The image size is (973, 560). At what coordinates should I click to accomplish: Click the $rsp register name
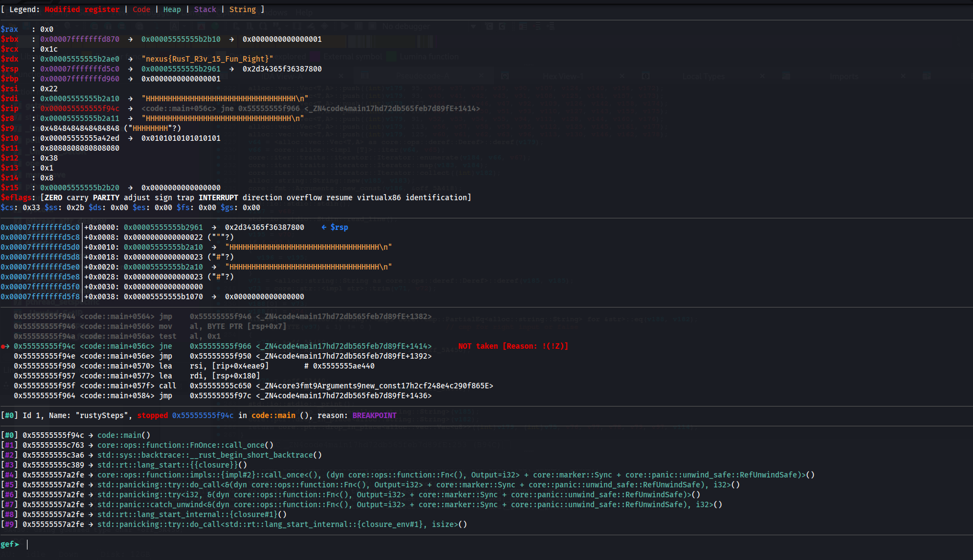9,69
